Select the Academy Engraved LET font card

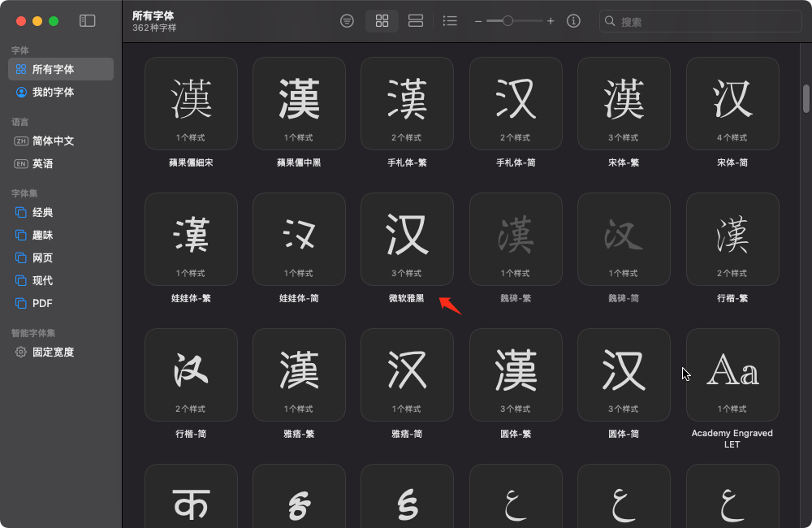(732, 375)
